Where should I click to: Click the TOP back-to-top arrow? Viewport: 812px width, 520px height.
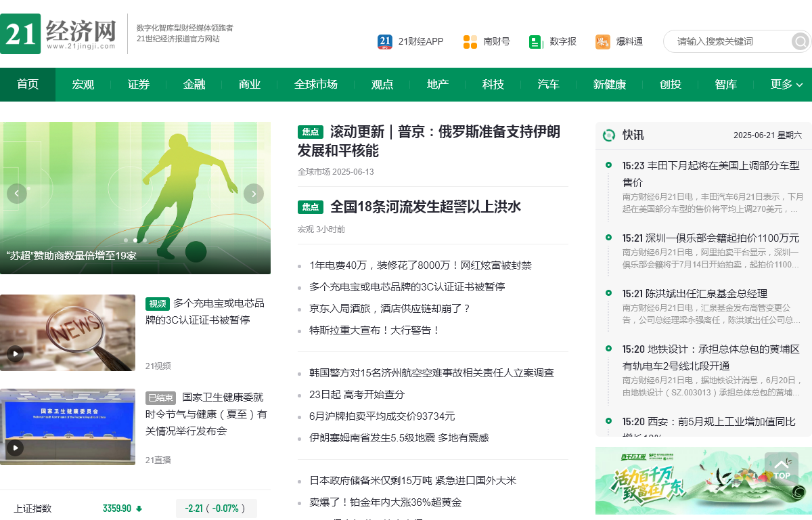(782, 467)
